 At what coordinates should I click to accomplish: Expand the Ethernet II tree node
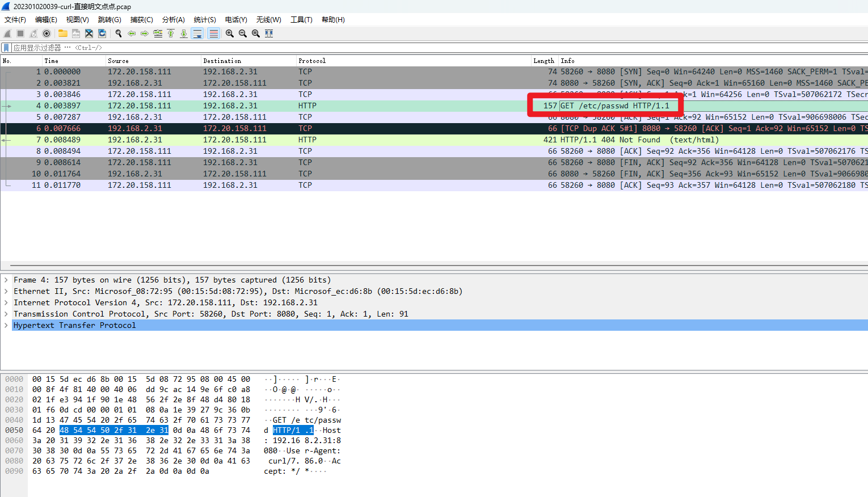pyautogui.click(x=6, y=291)
